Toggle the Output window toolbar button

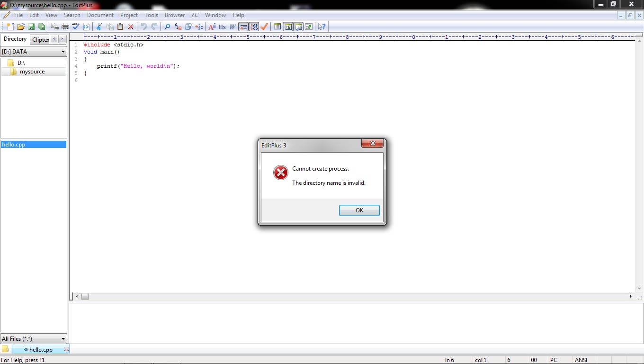click(x=298, y=27)
